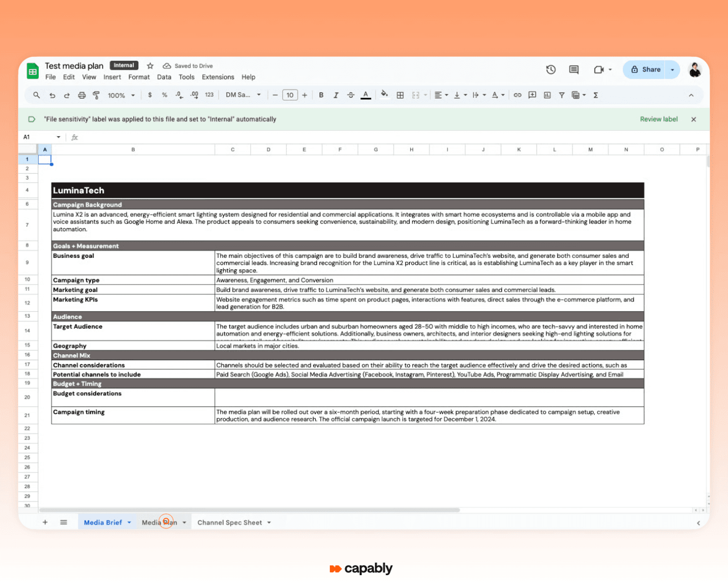Click the print icon
Image resolution: width=728 pixels, height=586 pixels.
[82, 95]
